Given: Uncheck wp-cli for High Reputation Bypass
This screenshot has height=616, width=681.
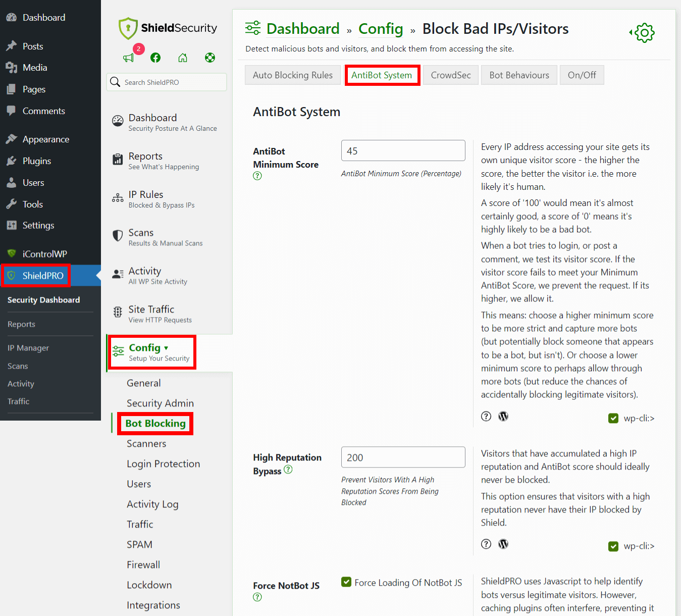Looking at the screenshot, I should point(613,546).
